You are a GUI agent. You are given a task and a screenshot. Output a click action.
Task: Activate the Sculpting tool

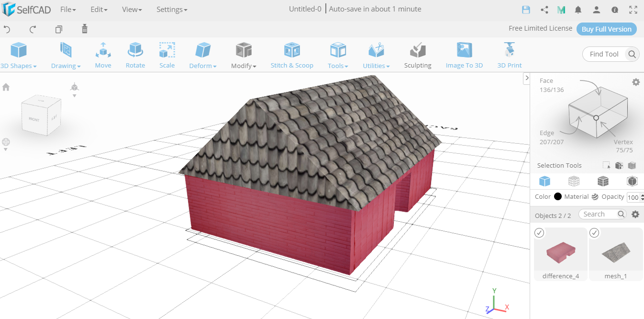[418, 56]
